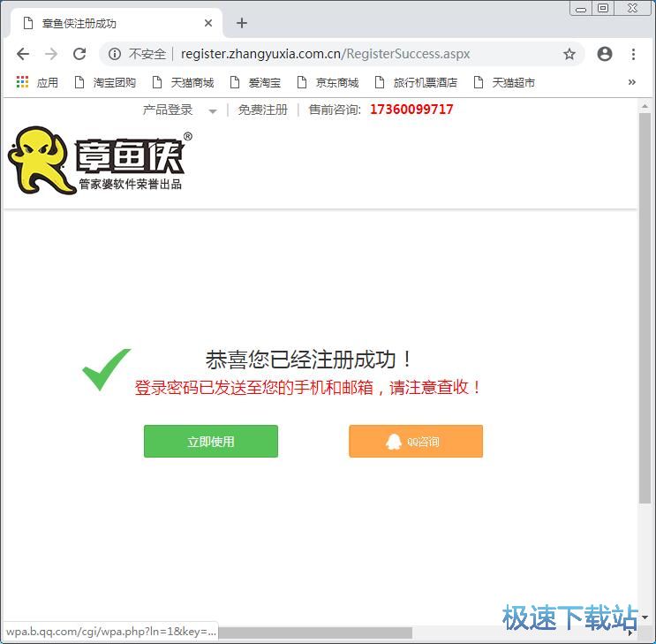Screen dimensions: 656x644
Task: Open the Chrome profile avatar
Action: point(605,54)
